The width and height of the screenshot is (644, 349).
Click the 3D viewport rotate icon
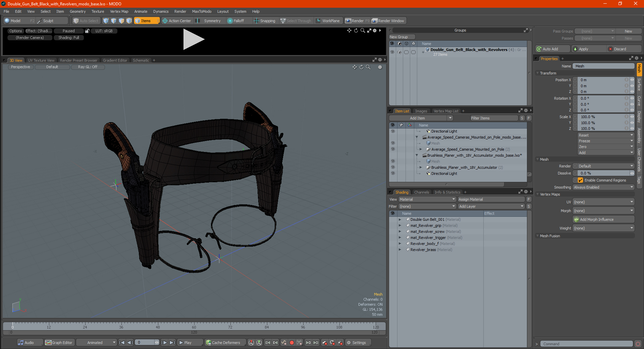click(361, 67)
